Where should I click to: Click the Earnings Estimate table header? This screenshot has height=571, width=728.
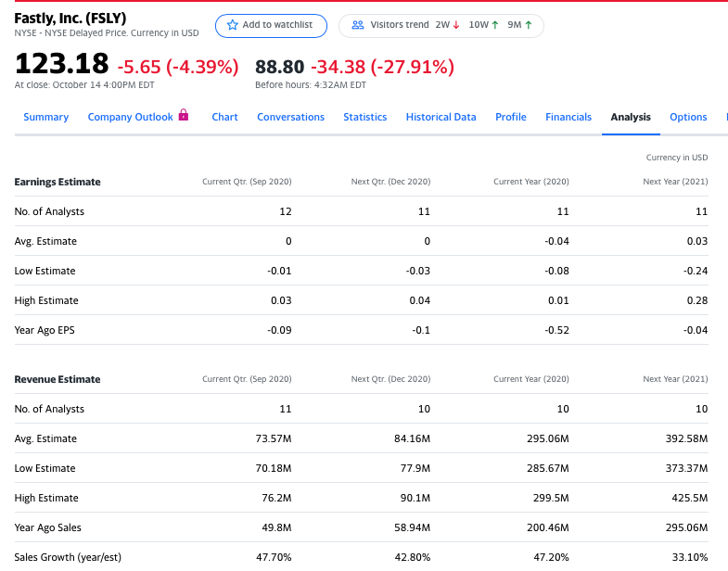(57, 182)
